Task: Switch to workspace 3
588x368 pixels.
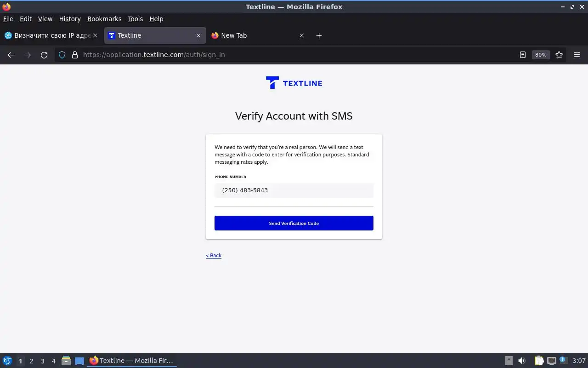Action: coord(42,361)
